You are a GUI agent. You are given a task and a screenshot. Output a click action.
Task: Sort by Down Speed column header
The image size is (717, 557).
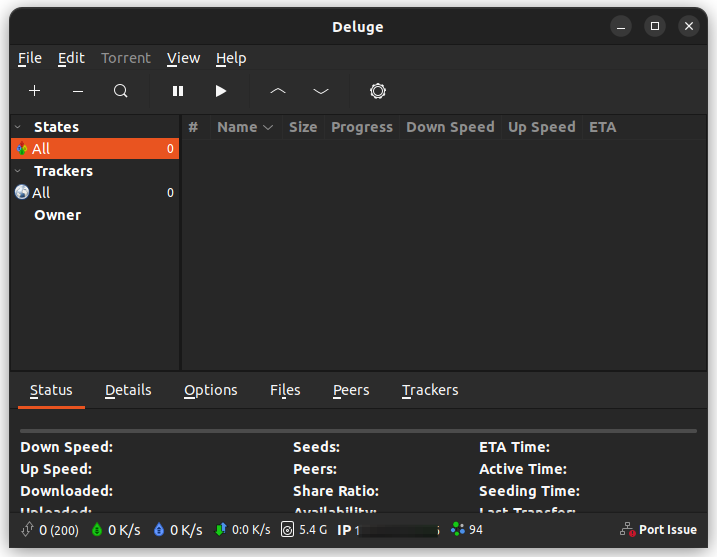tap(450, 127)
